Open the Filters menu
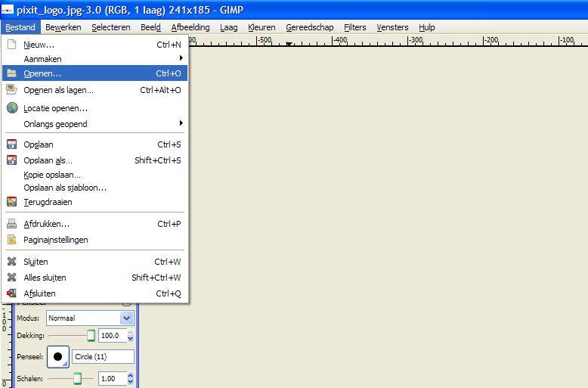588x388 pixels. point(354,27)
